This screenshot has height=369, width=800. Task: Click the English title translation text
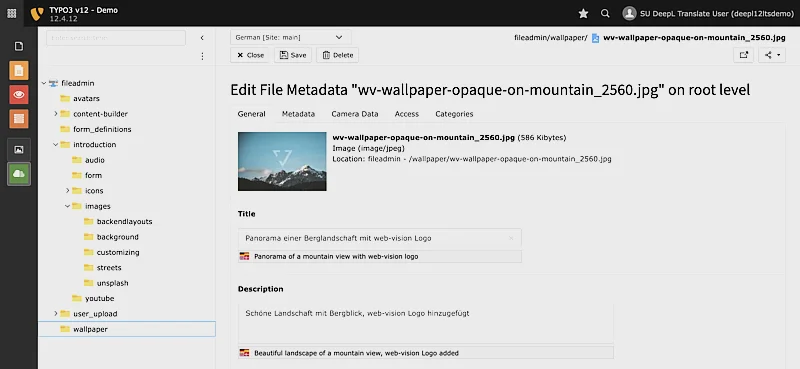[x=336, y=256]
